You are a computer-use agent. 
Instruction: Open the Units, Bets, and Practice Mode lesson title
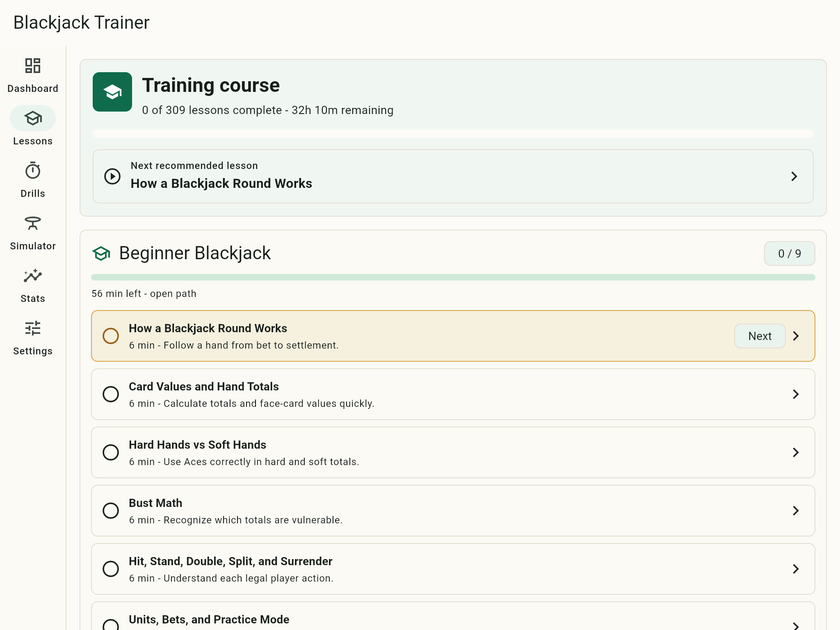209,619
